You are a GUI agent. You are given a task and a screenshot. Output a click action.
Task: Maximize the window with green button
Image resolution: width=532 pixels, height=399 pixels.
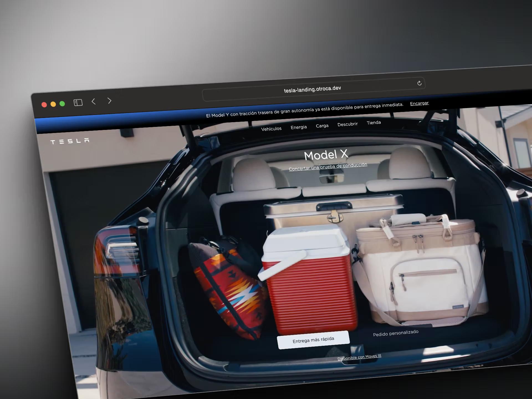coord(62,104)
